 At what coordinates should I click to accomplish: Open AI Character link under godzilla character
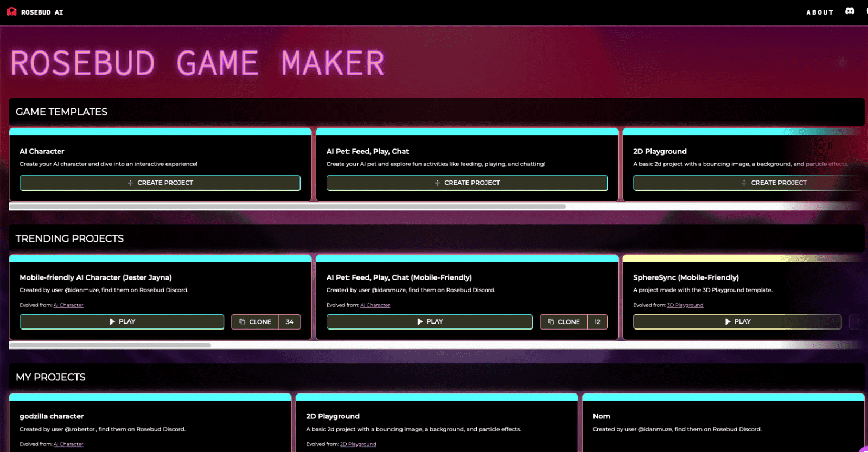[68, 444]
